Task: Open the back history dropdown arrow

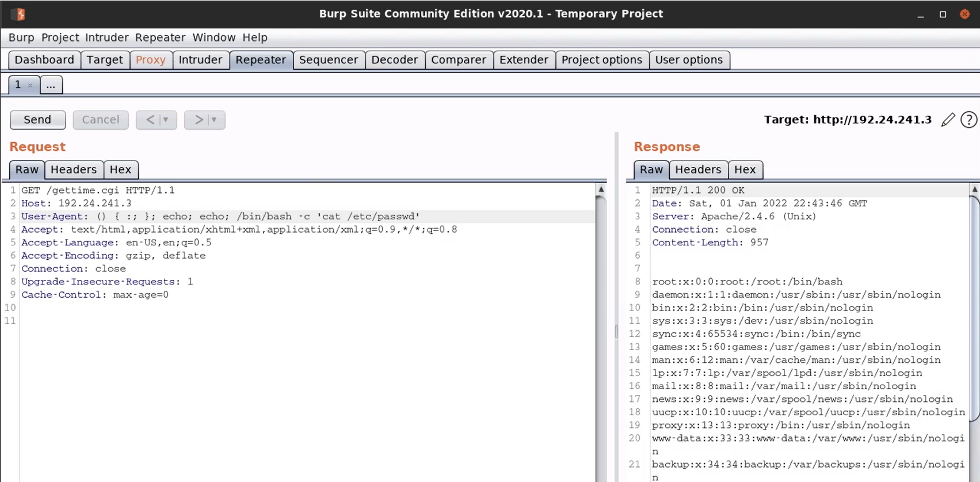Action: tap(166, 120)
